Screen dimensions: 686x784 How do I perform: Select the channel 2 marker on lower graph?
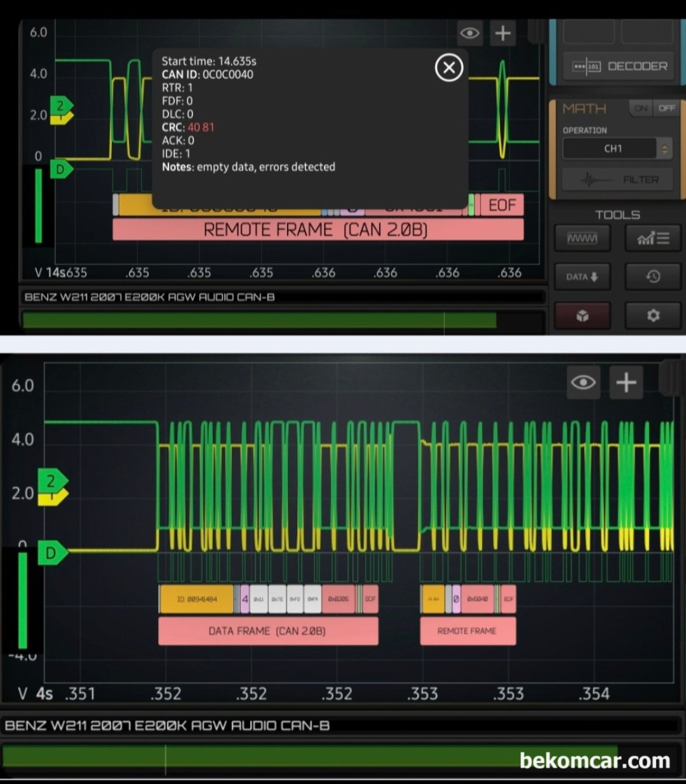[x=52, y=481]
